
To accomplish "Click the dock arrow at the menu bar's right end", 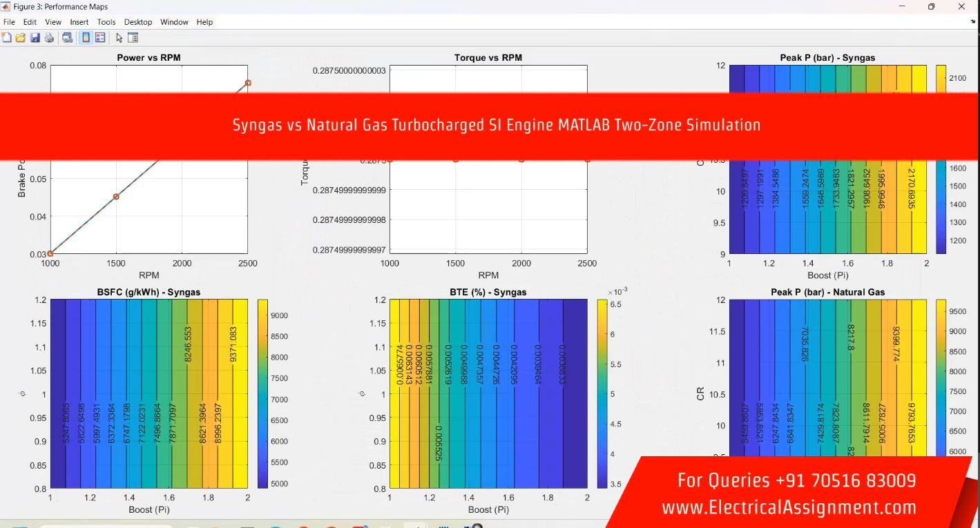I will click(973, 22).
